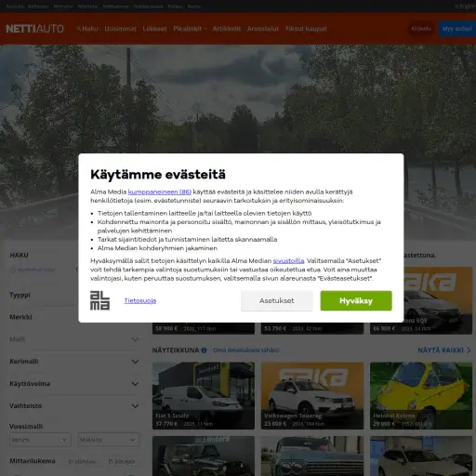Click the green Hyväksy button
The image size is (476, 476).
356,300
